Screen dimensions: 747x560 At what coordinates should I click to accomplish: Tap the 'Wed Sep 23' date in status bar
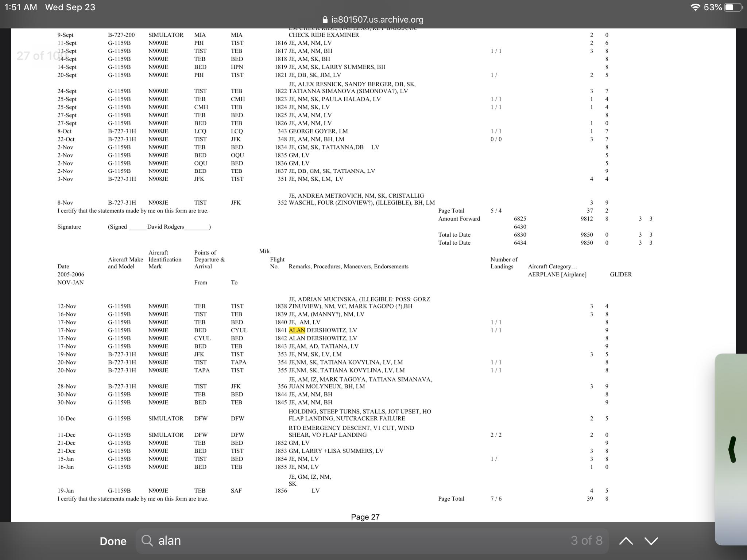point(70,7)
